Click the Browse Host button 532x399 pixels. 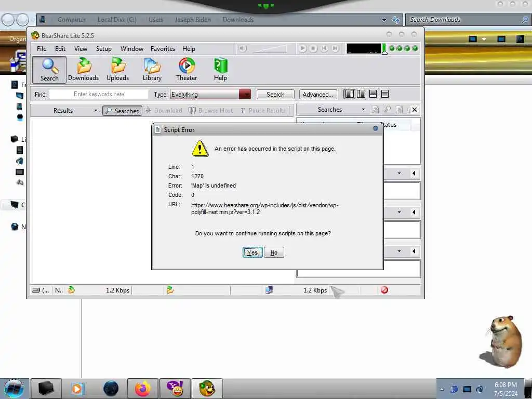210,111
